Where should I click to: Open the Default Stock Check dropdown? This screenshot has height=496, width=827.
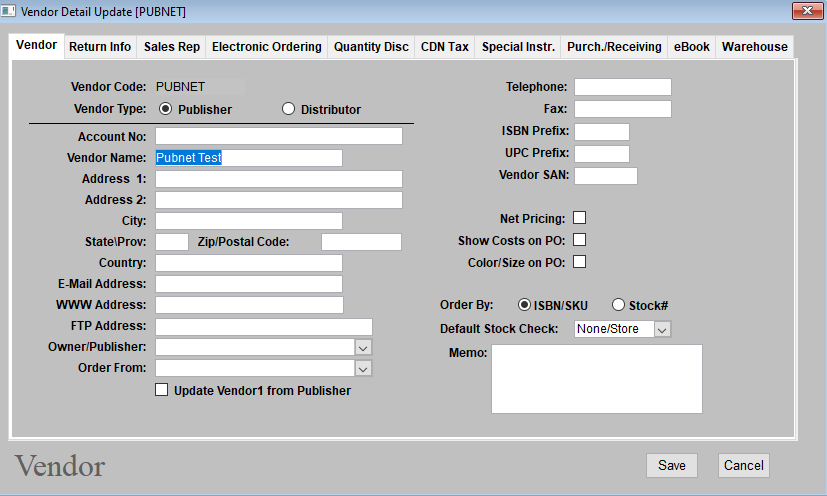coord(663,329)
